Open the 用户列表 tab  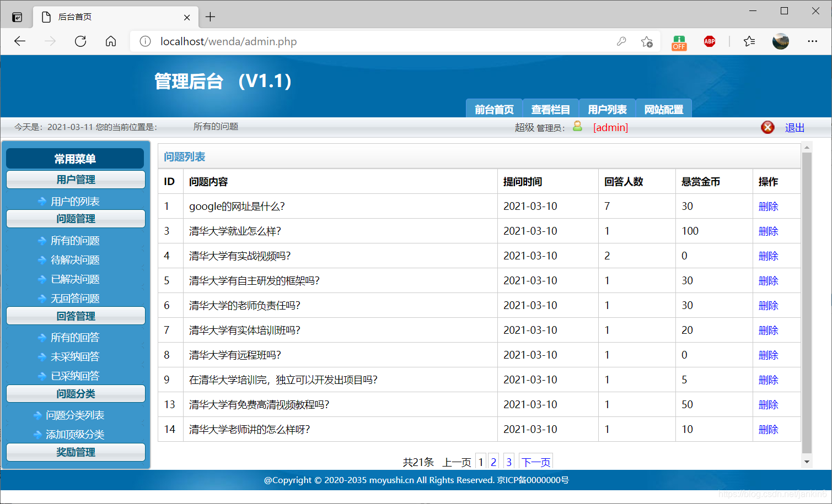point(607,109)
